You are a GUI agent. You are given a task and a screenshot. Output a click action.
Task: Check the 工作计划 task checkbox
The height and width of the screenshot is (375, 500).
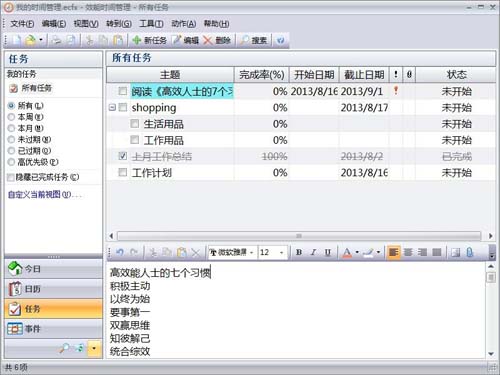[x=123, y=172]
